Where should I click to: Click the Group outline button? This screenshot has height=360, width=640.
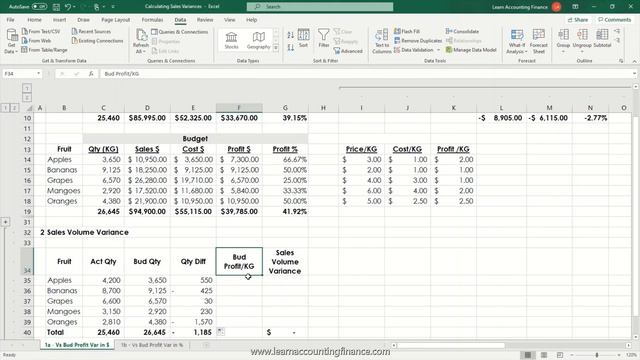click(x=563, y=40)
